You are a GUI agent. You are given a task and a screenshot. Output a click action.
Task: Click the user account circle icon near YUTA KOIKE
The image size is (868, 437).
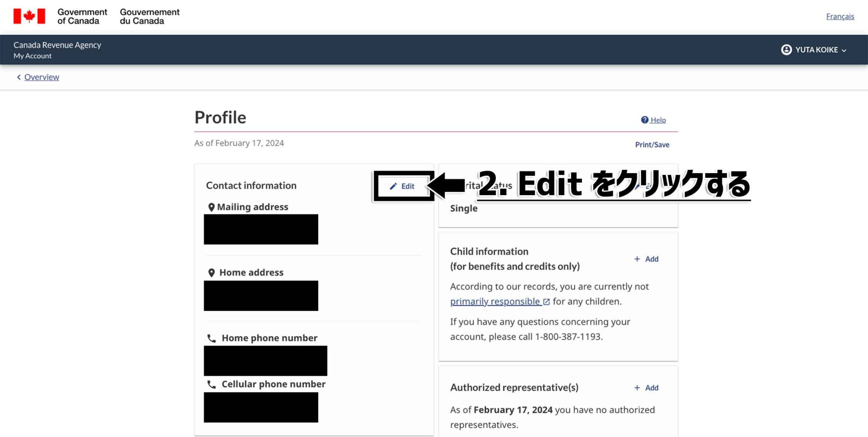(x=787, y=50)
